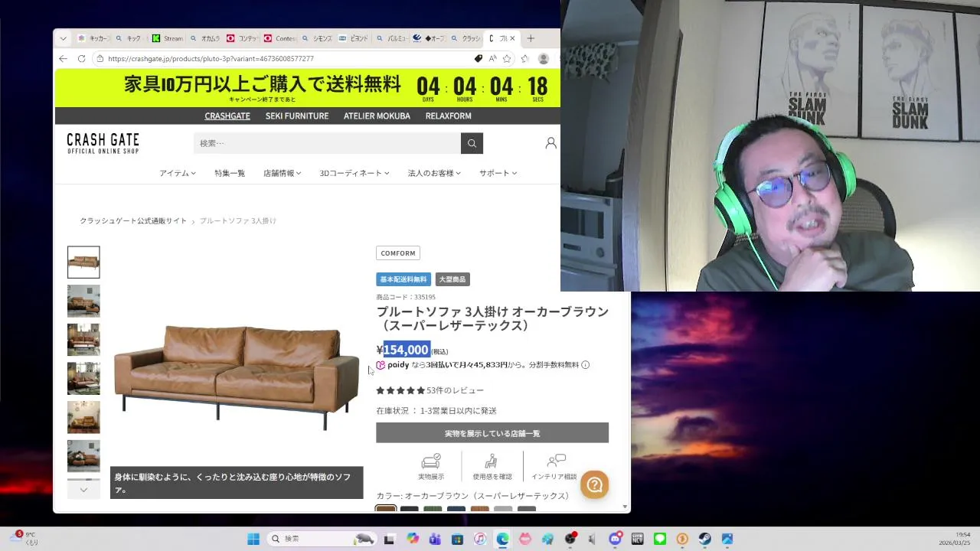Select the light gray color swatch
This screenshot has height=551, width=980.
(x=503, y=510)
